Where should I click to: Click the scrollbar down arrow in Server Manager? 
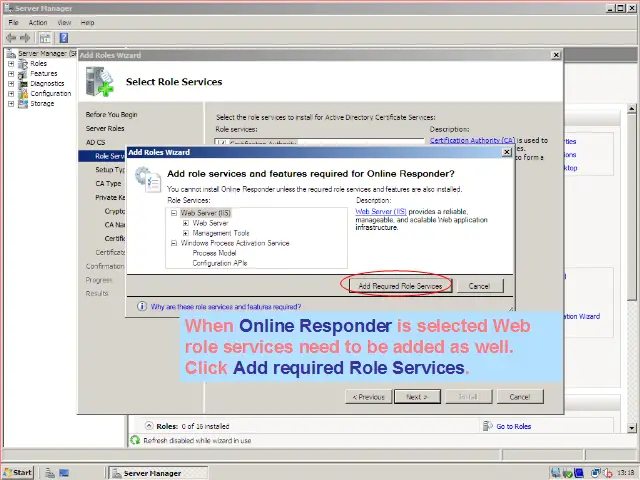631,428
